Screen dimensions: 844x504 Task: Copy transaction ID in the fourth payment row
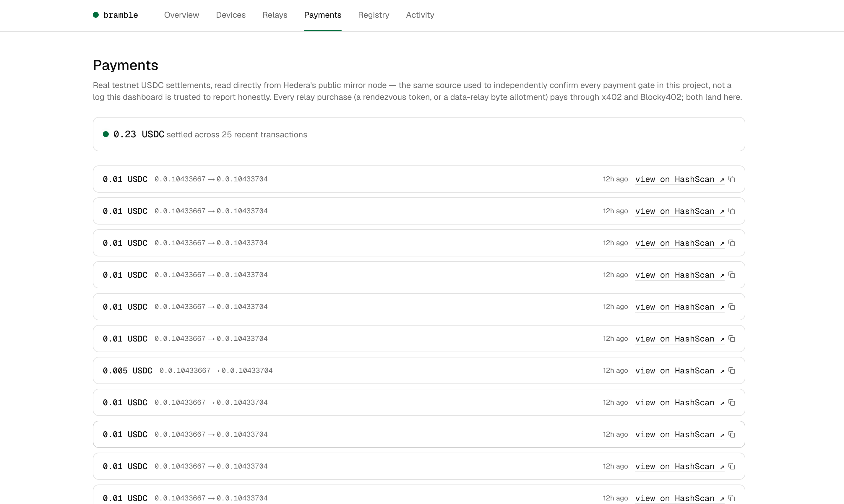[732, 275]
